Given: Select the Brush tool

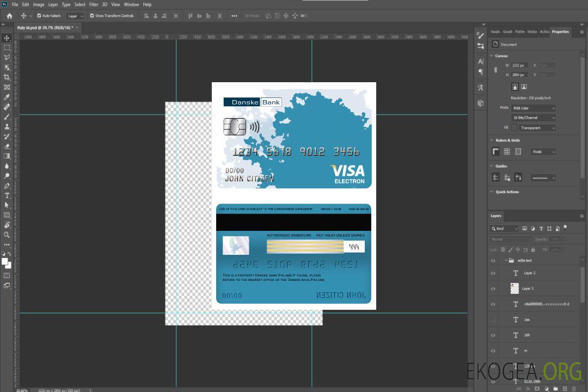Looking at the screenshot, I should click(x=7, y=117).
